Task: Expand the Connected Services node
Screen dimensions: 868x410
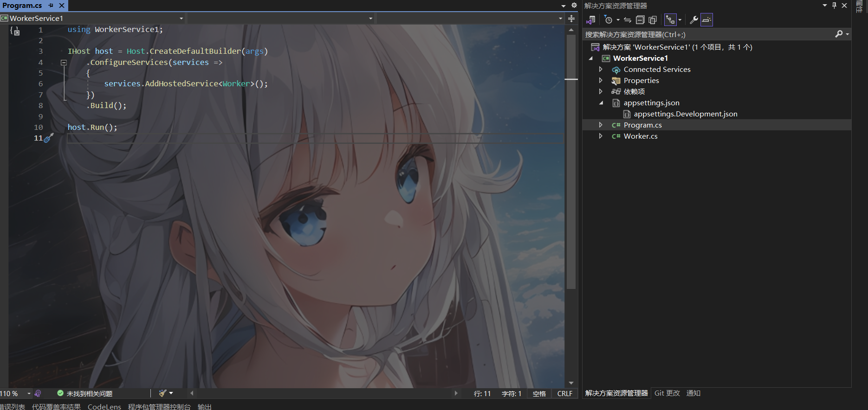Action: click(601, 69)
